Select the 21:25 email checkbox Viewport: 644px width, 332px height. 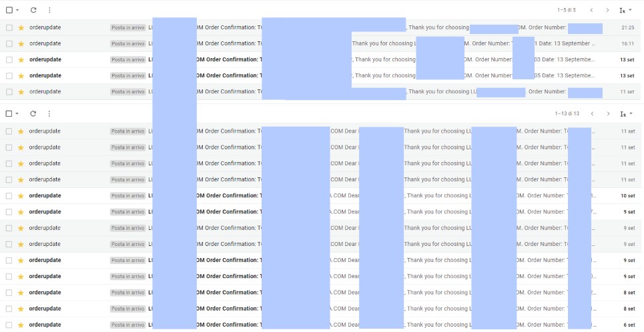(9, 27)
